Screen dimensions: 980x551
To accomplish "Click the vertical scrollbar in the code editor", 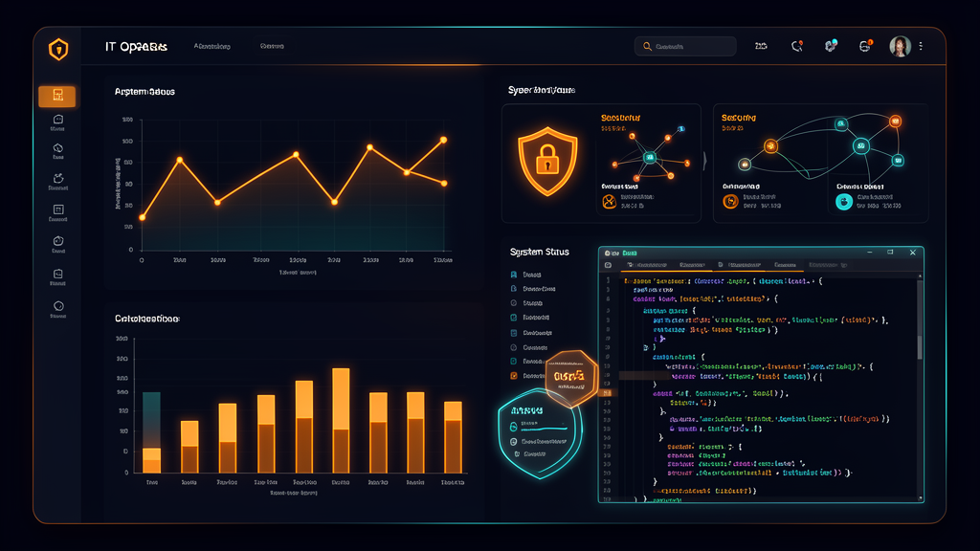I will pos(920,346).
